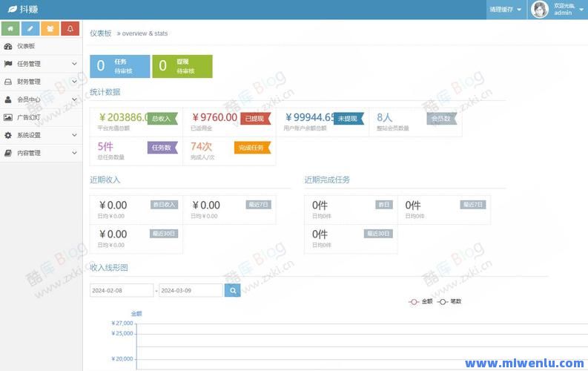The height and width of the screenshot is (371, 588).
Task: Click the 统计数据 section heading
Action: (105, 92)
